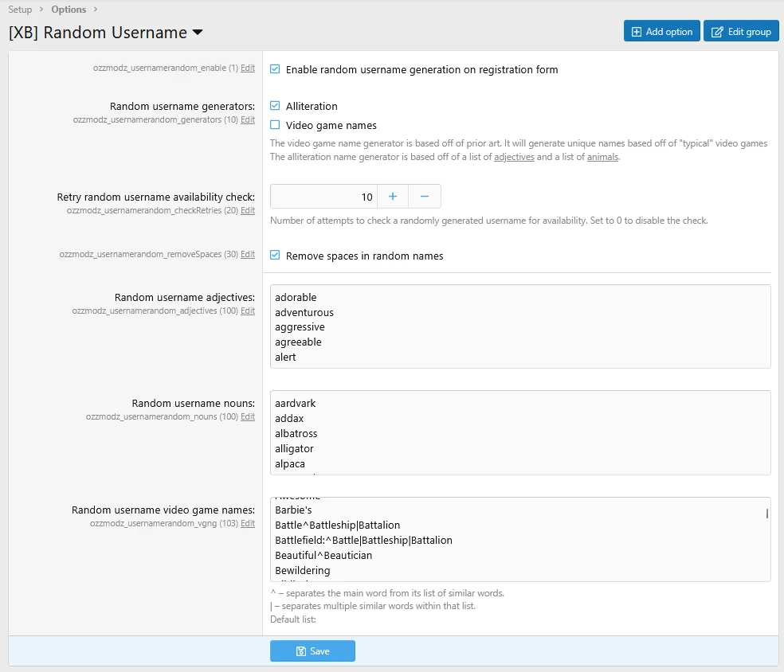Click the video game names textarea scrollbar
This screenshot has width=784, height=672.
767,514
